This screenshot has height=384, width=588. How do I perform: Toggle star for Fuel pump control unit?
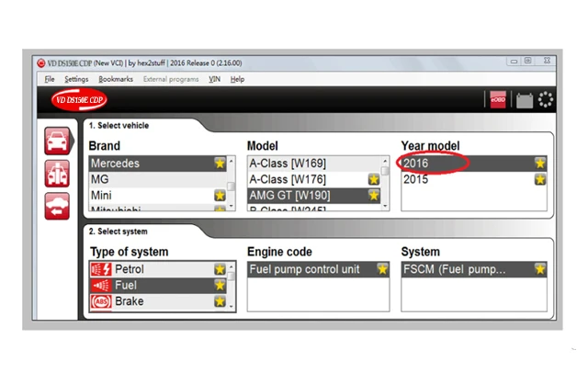tap(382, 269)
